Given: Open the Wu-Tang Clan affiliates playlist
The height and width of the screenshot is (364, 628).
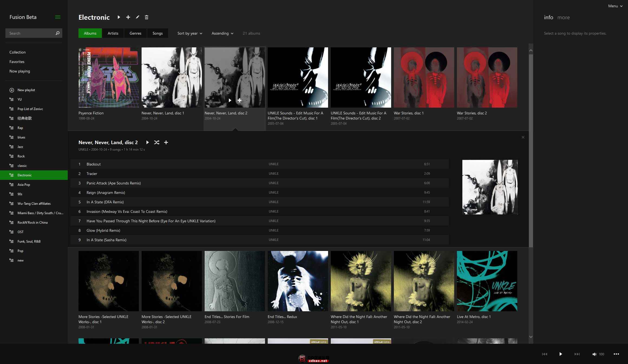Looking at the screenshot, I should [34, 203].
